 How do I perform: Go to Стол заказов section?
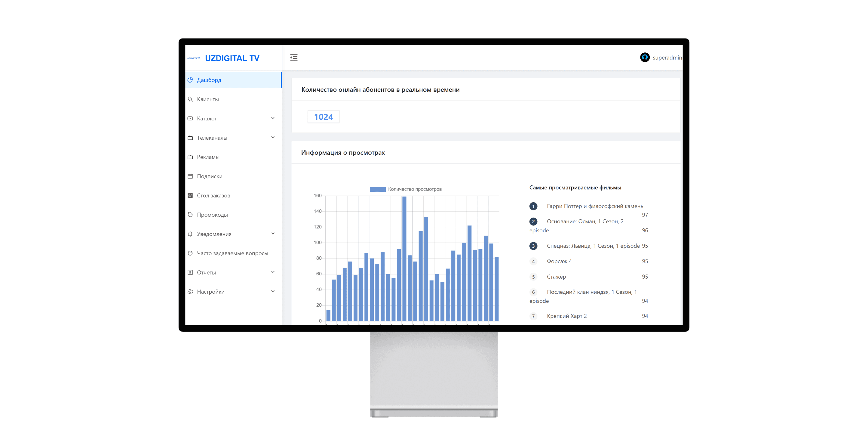(x=233, y=195)
